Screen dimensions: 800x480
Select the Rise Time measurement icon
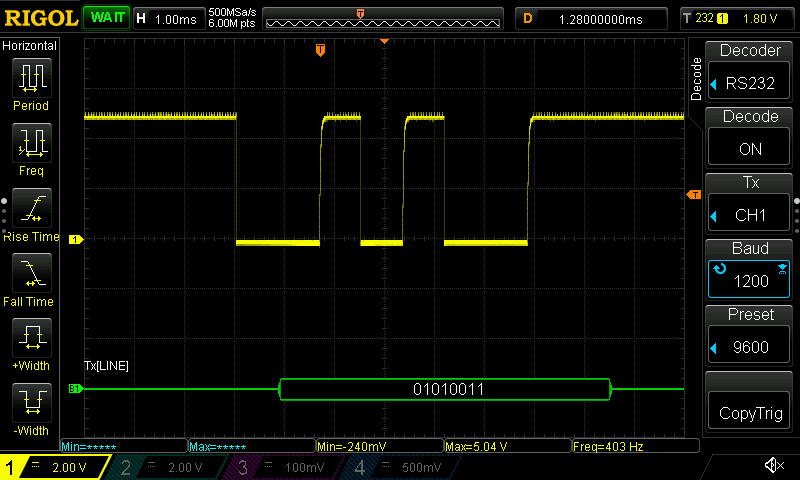[32, 208]
